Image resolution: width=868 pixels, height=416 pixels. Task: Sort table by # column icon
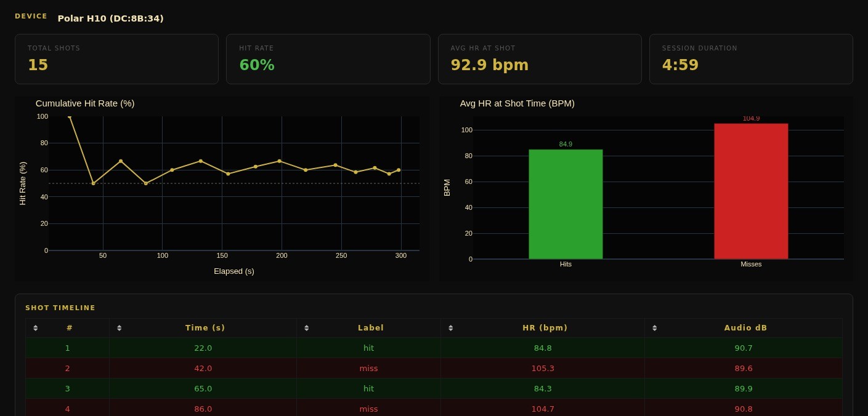35,328
